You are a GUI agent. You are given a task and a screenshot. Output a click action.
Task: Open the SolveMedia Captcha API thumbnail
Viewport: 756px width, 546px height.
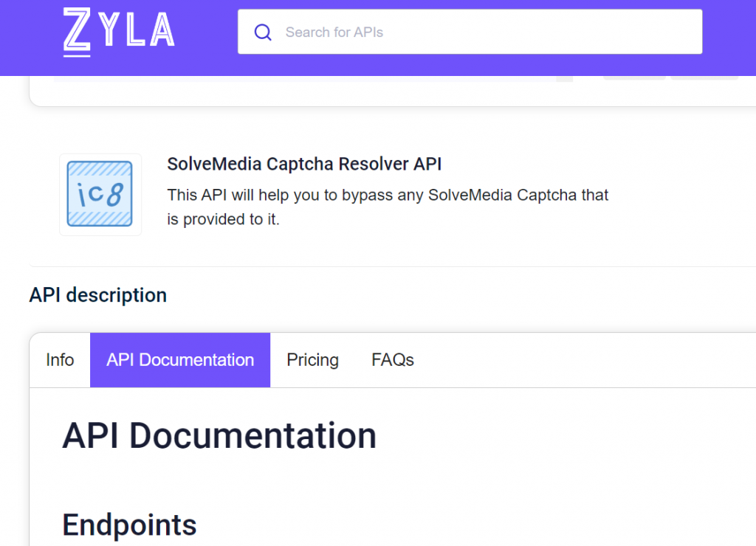tap(100, 194)
